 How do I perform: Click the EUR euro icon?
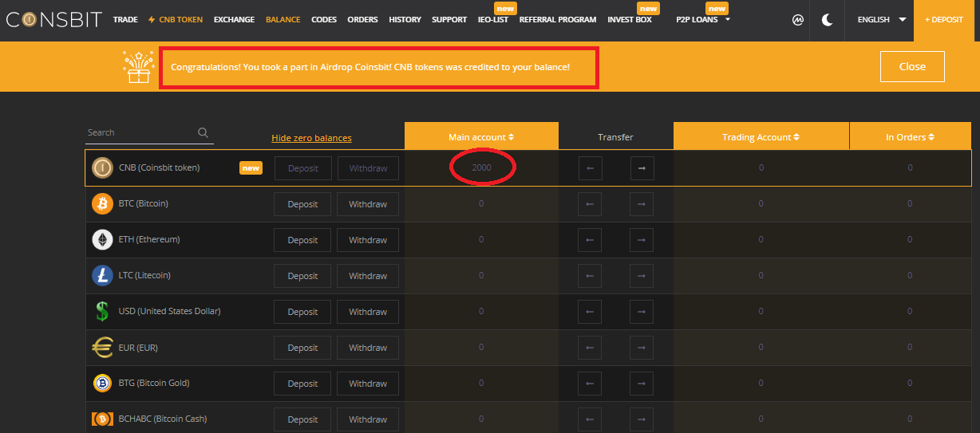tap(102, 347)
